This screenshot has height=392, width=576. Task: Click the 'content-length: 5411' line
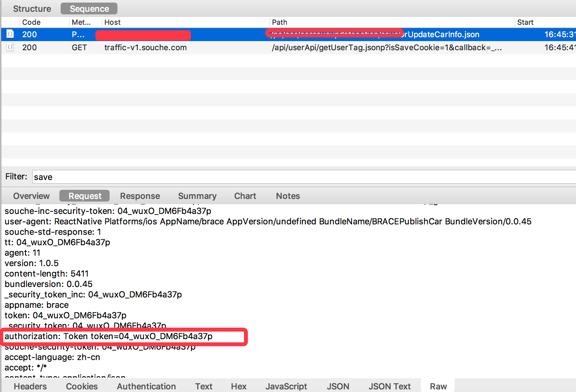[47, 274]
